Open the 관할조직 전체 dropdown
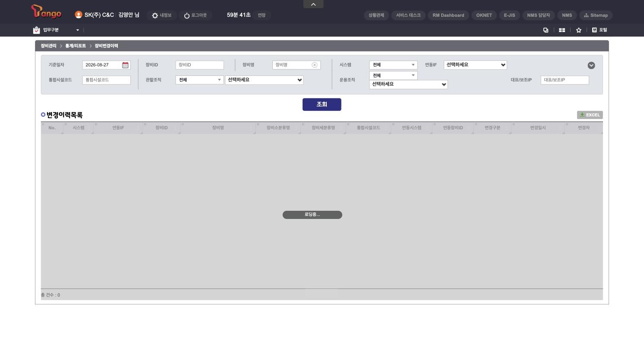The width and height of the screenshot is (644, 350). point(199,80)
